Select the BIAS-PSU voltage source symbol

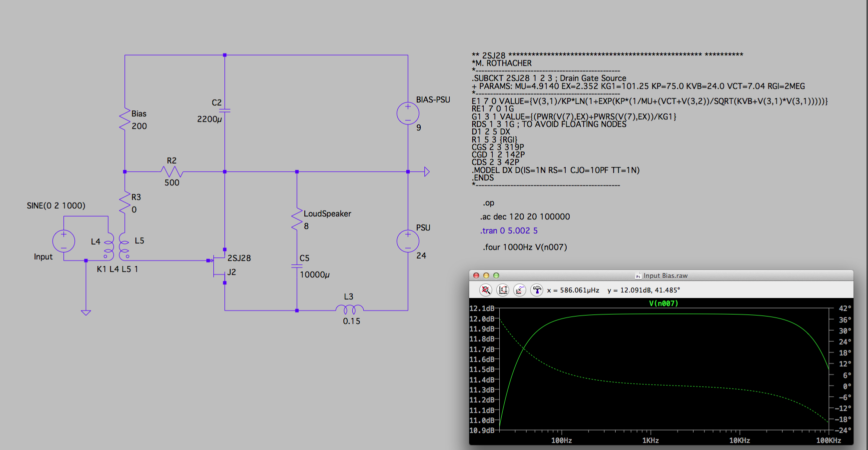pyautogui.click(x=408, y=113)
